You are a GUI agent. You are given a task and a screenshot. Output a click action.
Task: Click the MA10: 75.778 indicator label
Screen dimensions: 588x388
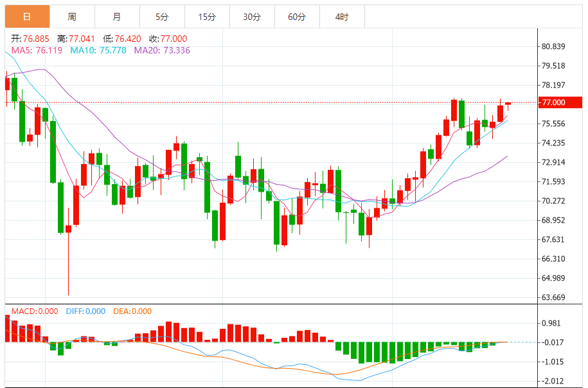coord(98,50)
